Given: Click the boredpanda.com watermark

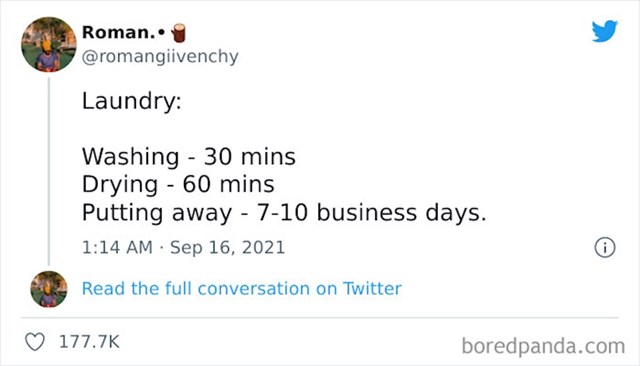Looking at the screenshot, I should pyautogui.click(x=543, y=346).
